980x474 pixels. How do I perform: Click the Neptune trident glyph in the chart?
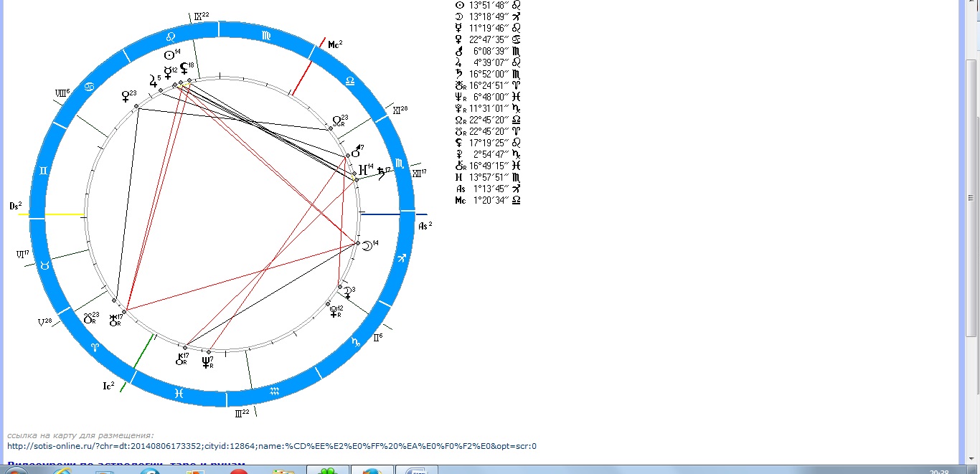[x=207, y=362]
